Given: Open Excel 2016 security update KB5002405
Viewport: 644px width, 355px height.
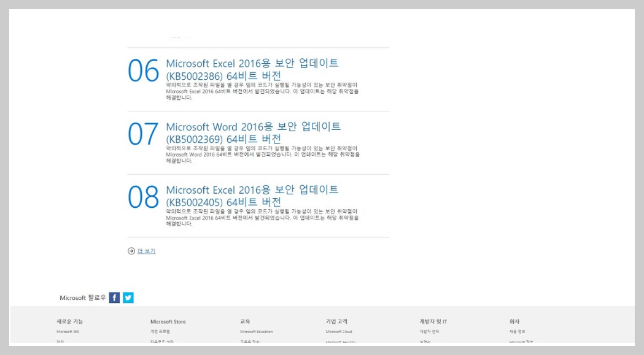Looking at the screenshot, I should 252,196.
